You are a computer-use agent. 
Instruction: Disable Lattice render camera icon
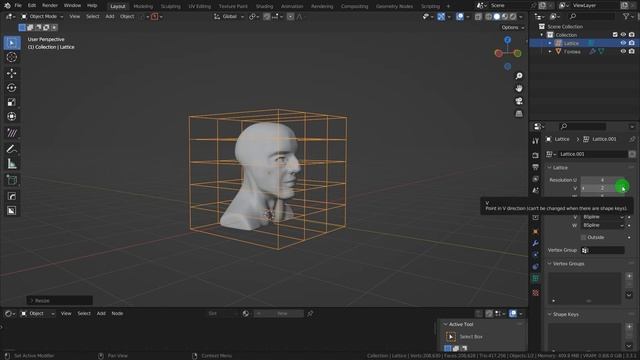pos(631,43)
